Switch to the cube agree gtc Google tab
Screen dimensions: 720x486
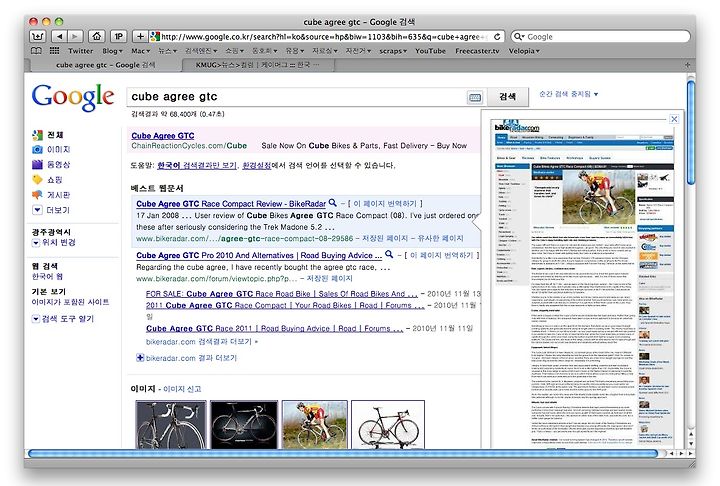click(106, 65)
